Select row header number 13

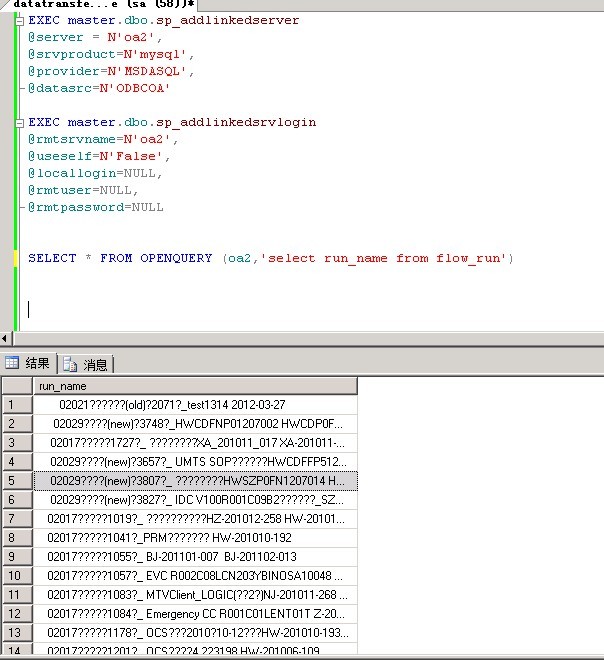(x=16, y=632)
